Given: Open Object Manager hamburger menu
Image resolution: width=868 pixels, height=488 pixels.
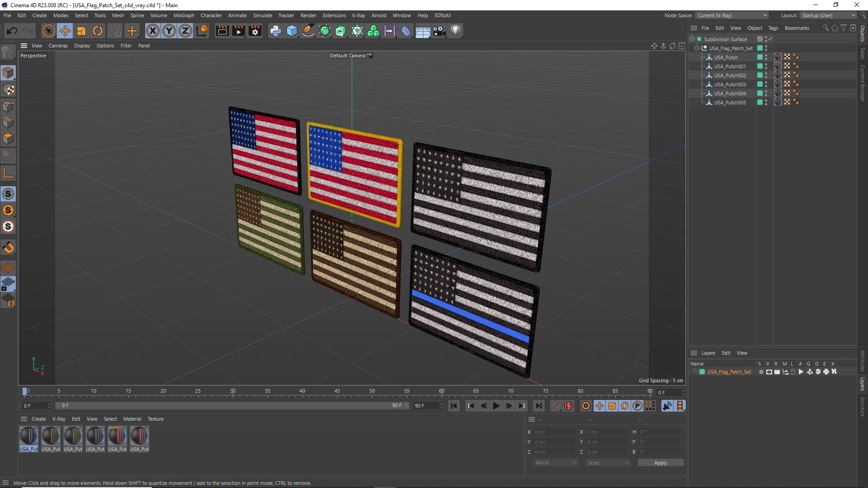Looking at the screenshot, I should tap(693, 28).
